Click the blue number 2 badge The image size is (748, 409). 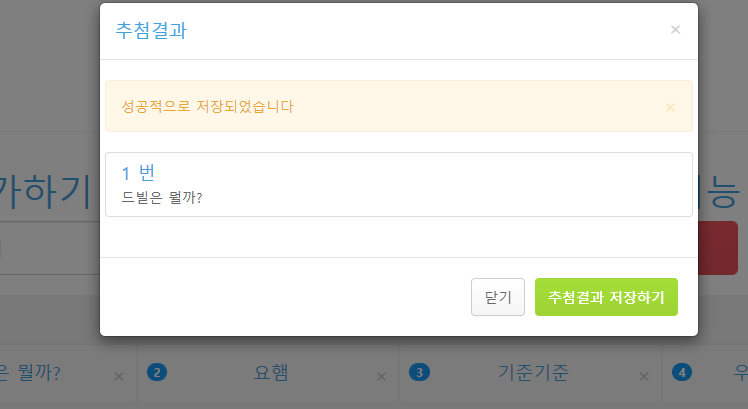[157, 372]
